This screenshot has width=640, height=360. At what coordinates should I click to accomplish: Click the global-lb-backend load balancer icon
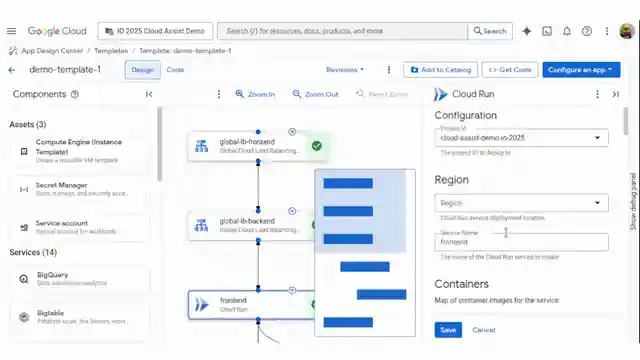tap(201, 225)
